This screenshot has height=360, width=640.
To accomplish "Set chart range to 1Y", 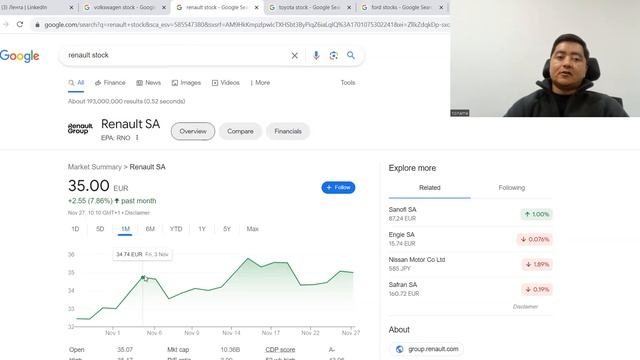I will (202, 229).
